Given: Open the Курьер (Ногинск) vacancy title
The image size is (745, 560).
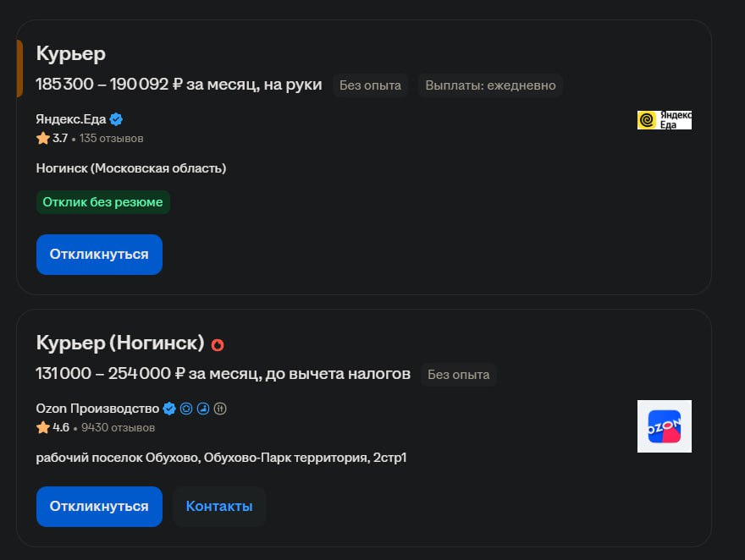Looking at the screenshot, I should pos(120,343).
